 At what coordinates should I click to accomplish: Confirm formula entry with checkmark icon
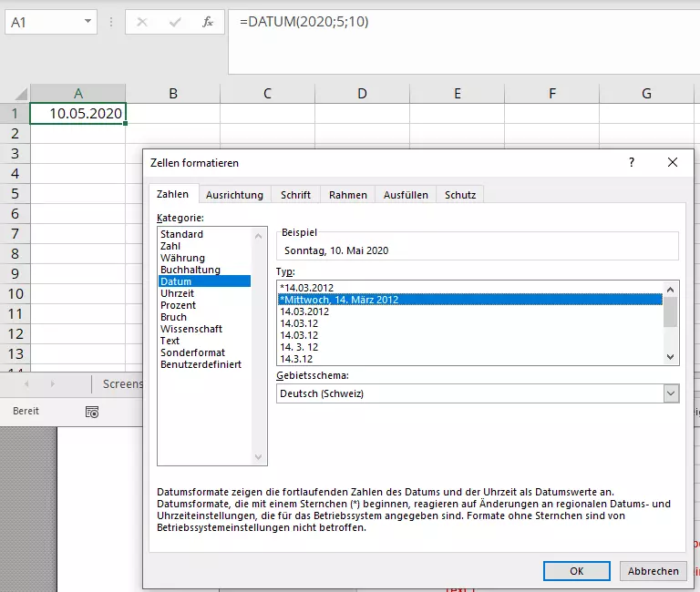coord(175,22)
